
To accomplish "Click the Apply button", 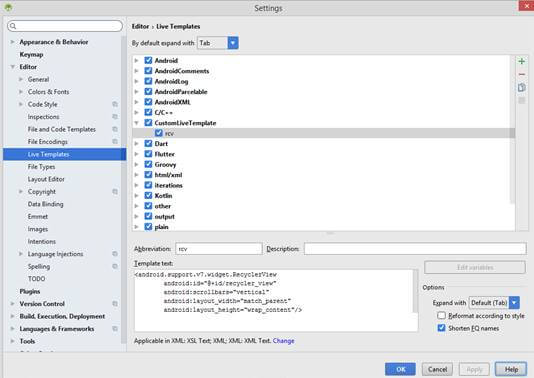I will point(474,369).
